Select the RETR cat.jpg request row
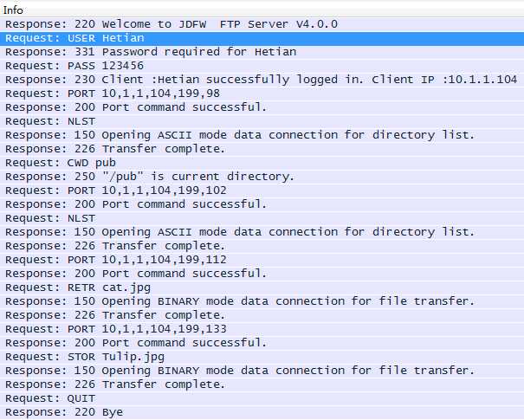The width and height of the screenshot is (524, 420). coord(262,288)
